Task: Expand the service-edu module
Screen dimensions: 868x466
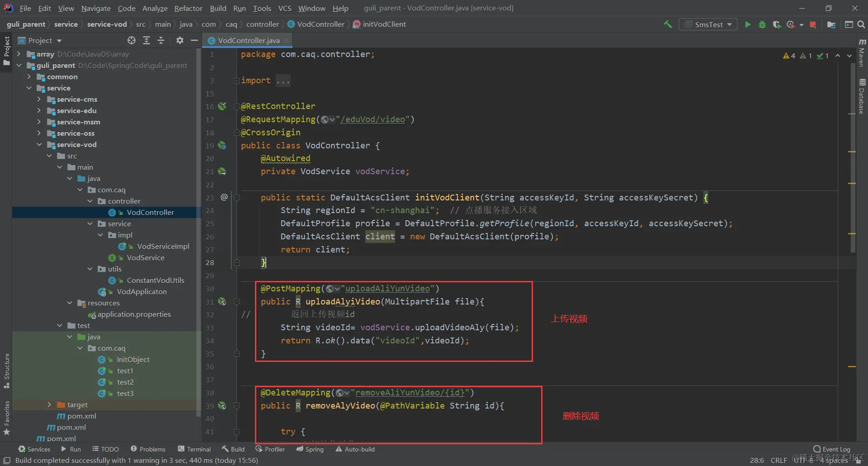Action: click(39, 110)
